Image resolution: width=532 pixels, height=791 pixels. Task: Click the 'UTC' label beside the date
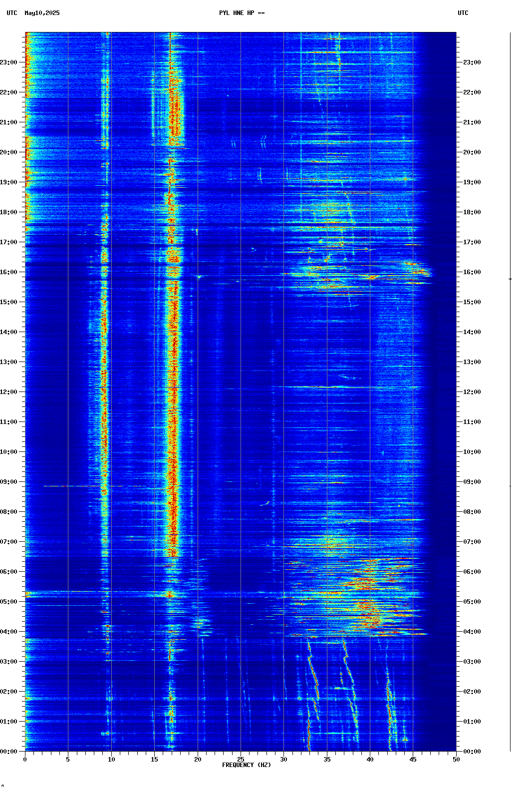(12, 13)
